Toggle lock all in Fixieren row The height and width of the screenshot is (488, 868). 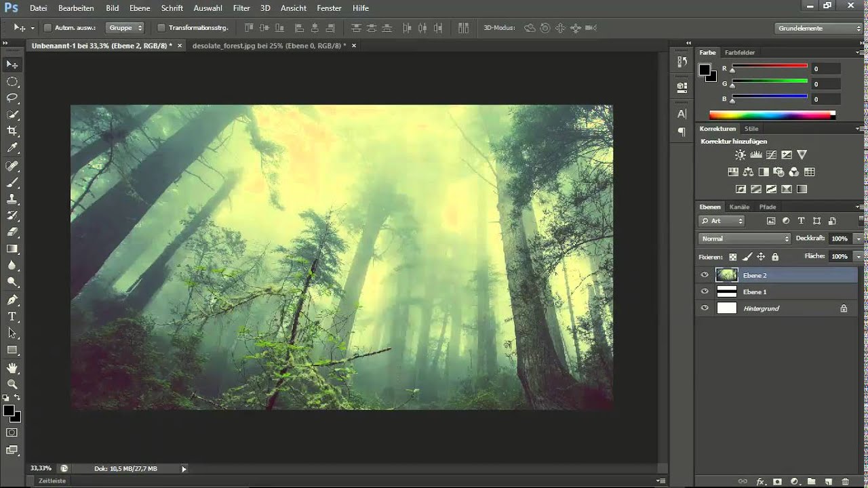pos(775,257)
